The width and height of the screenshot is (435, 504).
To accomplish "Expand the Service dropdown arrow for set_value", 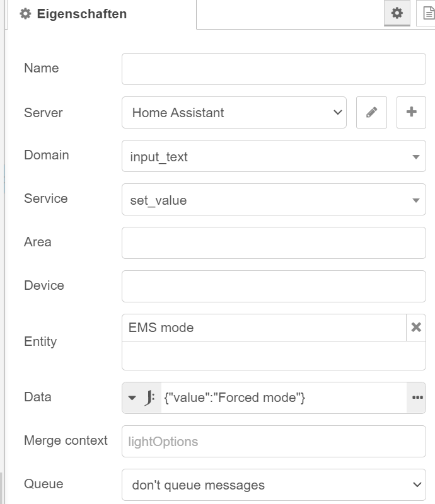I will (x=415, y=200).
